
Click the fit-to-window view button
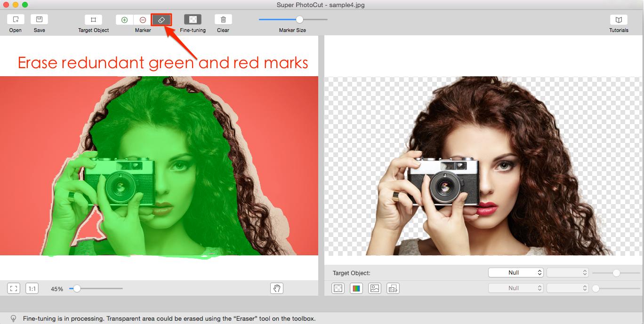click(x=14, y=288)
